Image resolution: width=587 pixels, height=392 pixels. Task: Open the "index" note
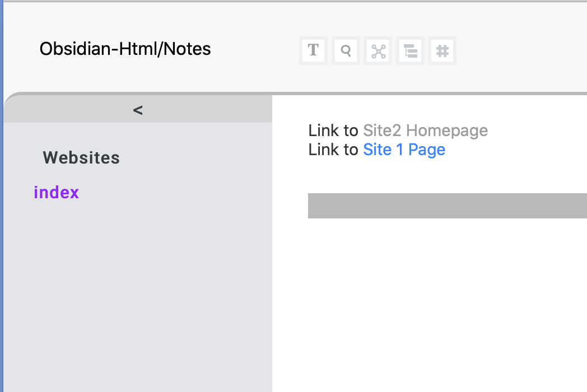tap(56, 192)
